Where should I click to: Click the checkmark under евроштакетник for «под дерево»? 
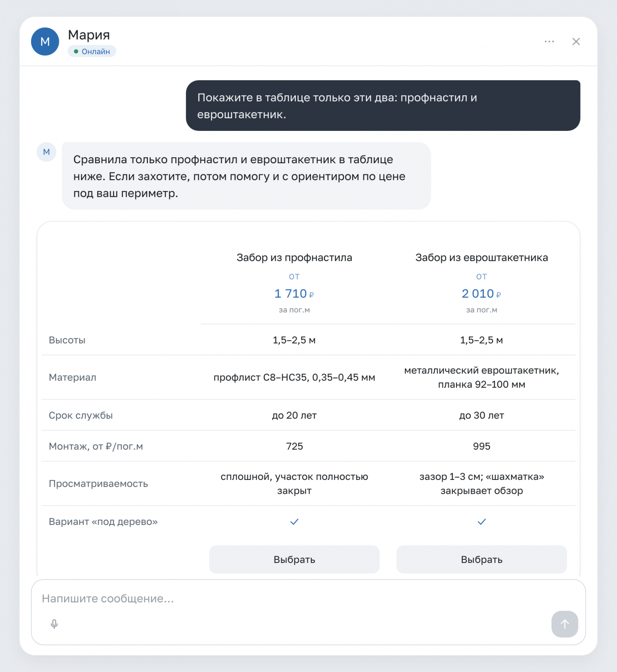pos(481,522)
